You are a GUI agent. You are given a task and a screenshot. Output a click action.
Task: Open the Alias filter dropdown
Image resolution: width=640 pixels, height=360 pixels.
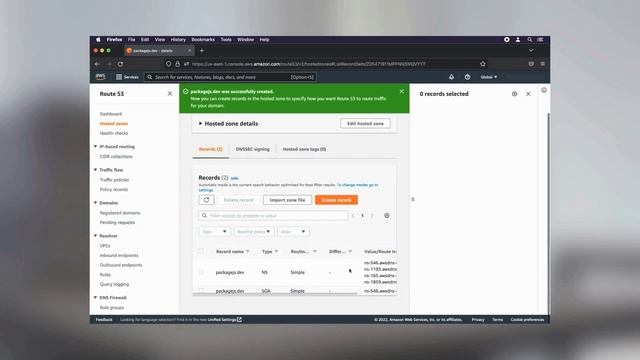pyautogui.click(x=293, y=231)
